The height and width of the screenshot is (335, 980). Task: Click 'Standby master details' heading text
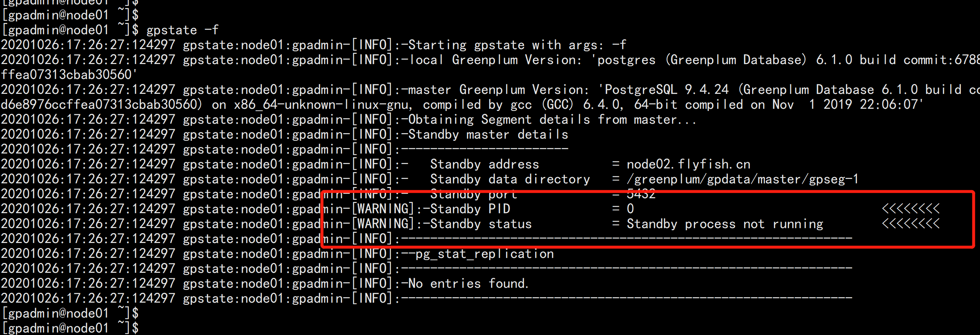(x=488, y=134)
